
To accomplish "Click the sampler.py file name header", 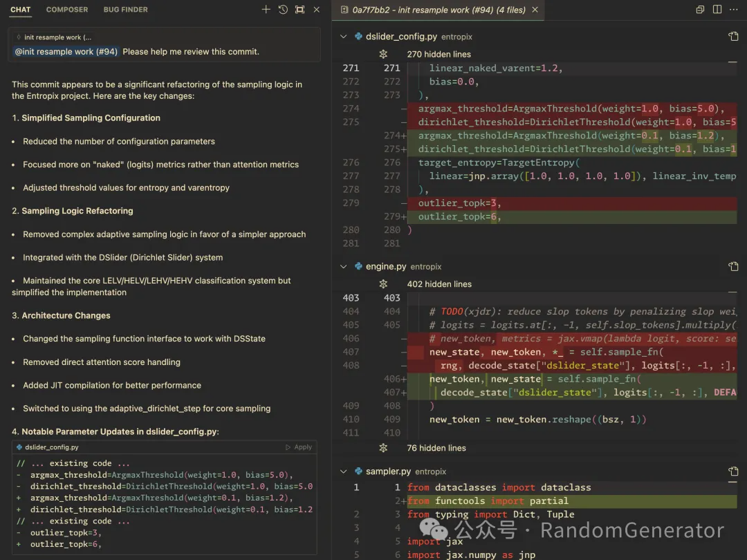I will point(388,472).
